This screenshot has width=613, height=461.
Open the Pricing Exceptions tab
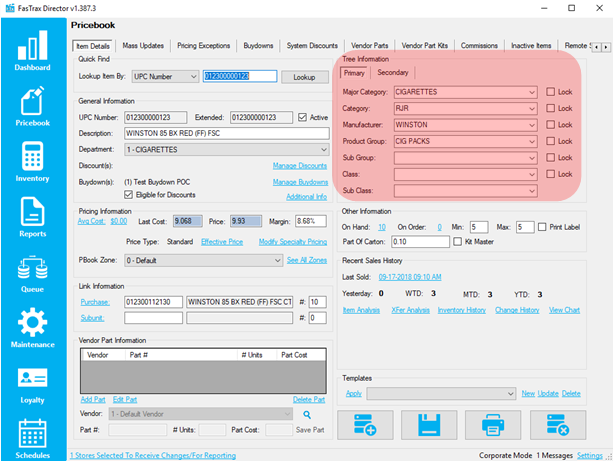(204, 46)
